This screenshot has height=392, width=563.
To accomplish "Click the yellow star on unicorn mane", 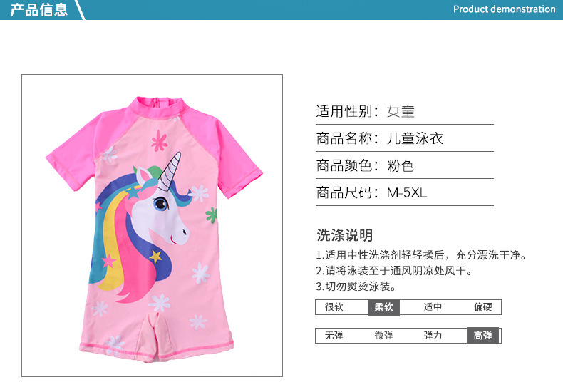I will (155, 257).
